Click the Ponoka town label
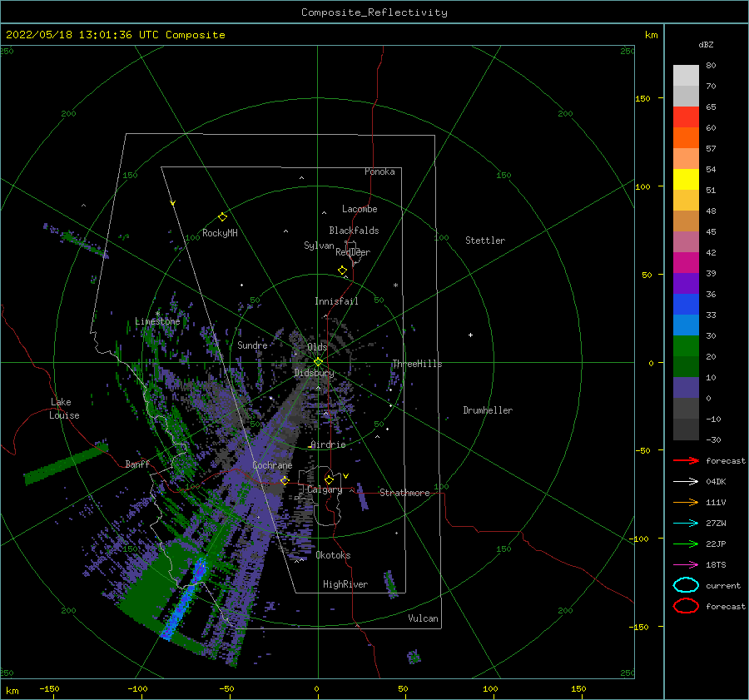The height and width of the screenshot is (700, 749). tap(379, 171)
